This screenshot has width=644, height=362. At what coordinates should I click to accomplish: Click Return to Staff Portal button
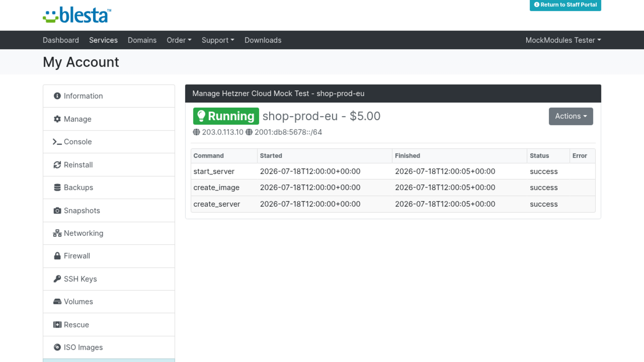[565, 5]
